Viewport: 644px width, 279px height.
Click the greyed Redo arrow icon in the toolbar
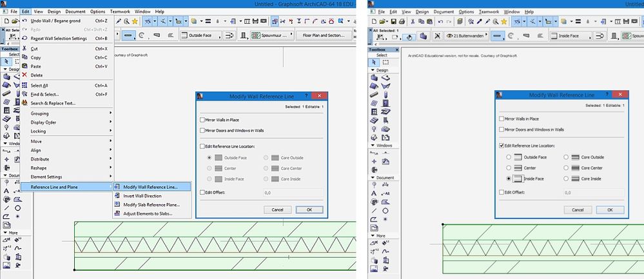(x=449, y=21)
